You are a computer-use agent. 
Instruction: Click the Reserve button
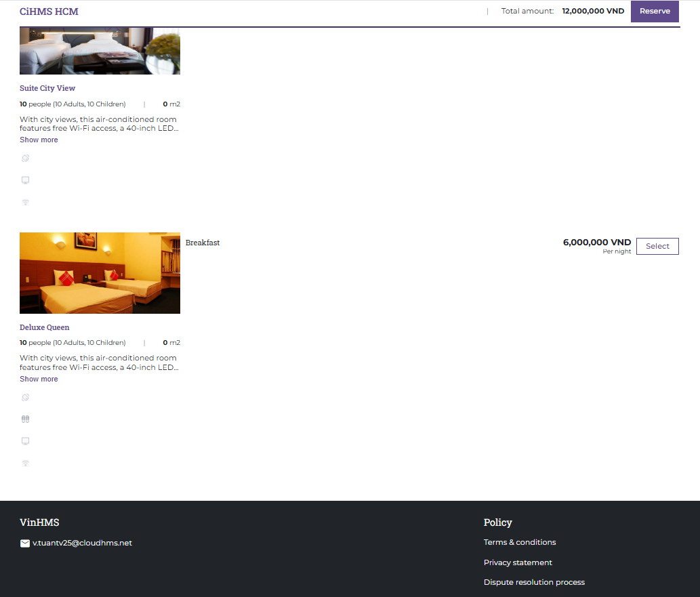click(x=655, y=11)
